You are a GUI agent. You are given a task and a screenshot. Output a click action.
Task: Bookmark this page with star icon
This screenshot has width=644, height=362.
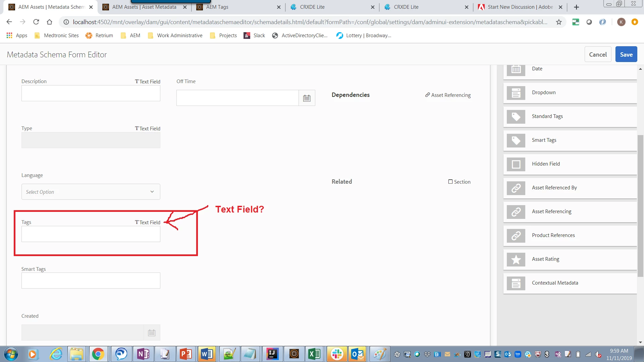pos(559,22)
